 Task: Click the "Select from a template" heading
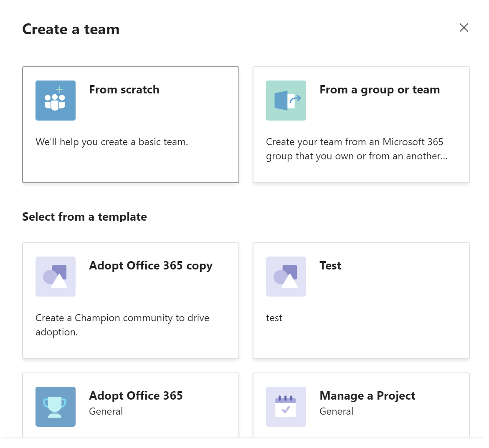[84, 217]
